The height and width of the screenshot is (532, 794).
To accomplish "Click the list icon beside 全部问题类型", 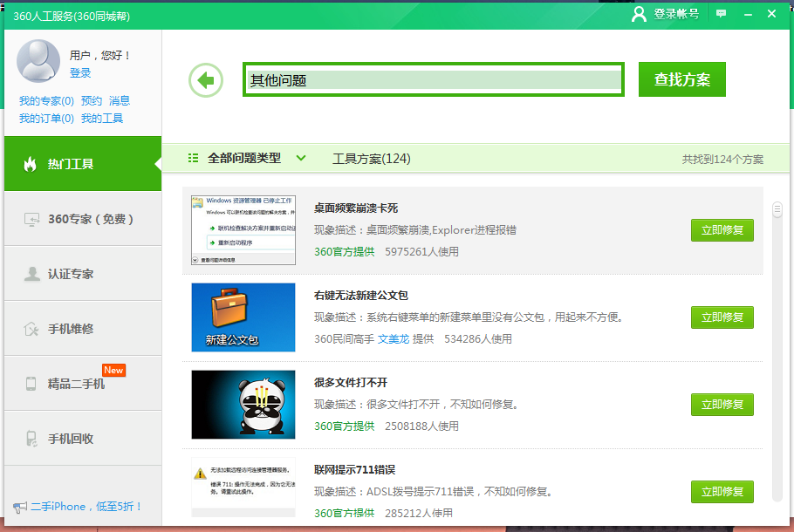I will click(x=193, y=159).
